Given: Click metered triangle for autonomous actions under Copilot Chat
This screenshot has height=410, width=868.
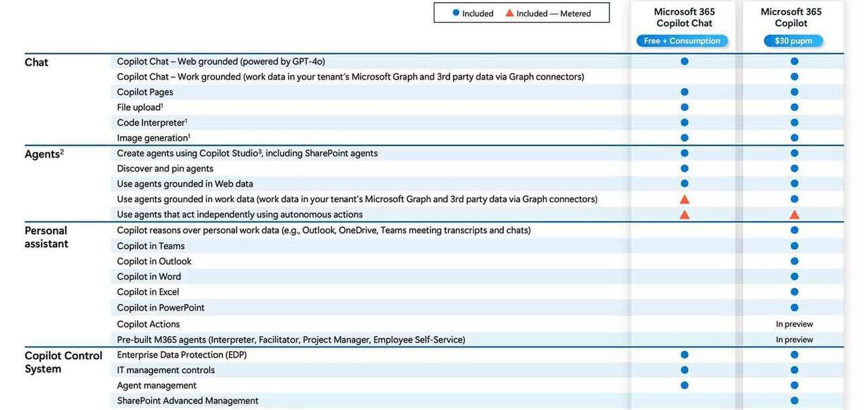Looking at the screenshot, I should 685,215.
